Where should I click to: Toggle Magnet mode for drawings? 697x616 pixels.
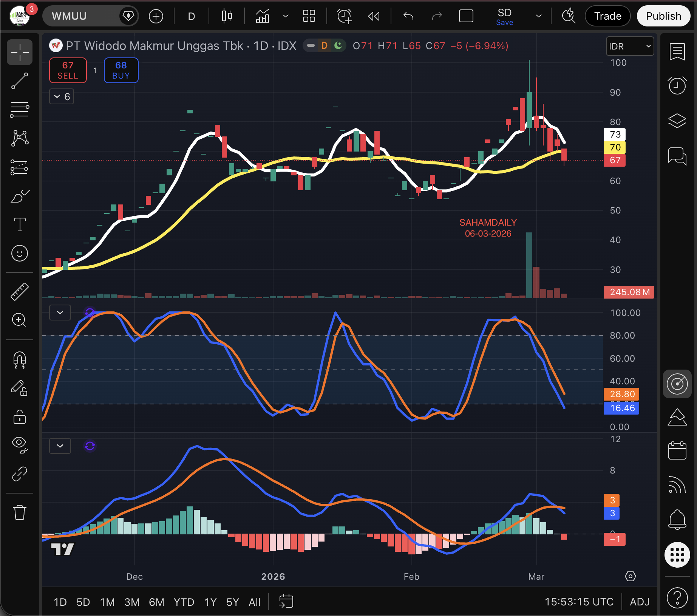pos(20,360)
